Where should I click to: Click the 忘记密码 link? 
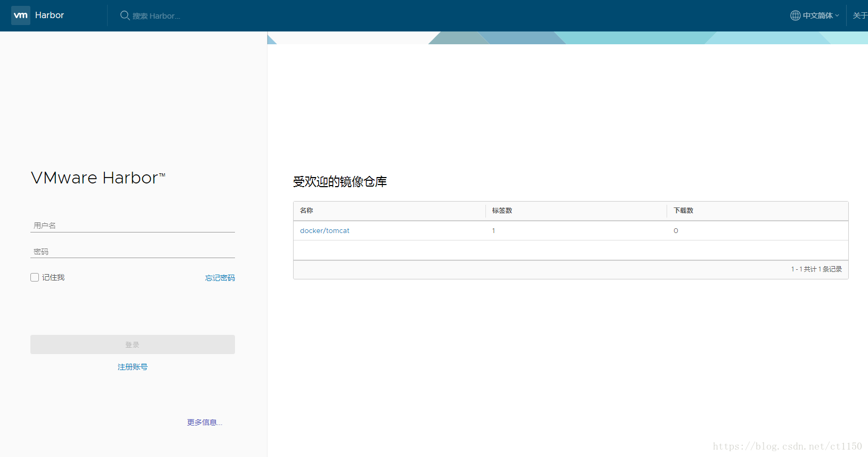[220, 278]
